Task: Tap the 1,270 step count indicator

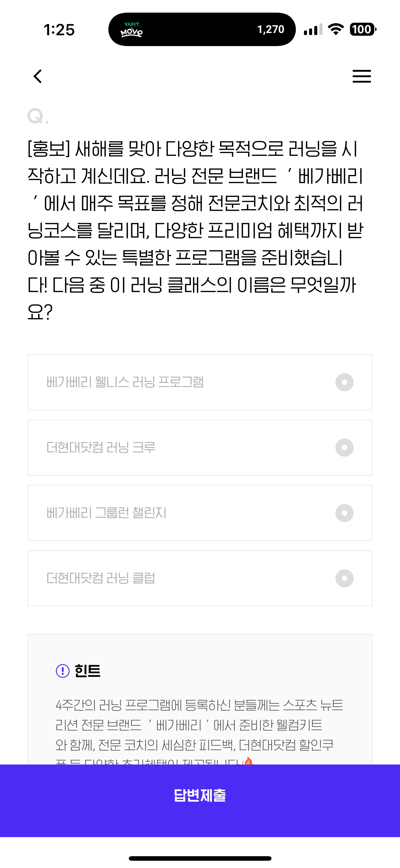Action: (x=271, y=30)
